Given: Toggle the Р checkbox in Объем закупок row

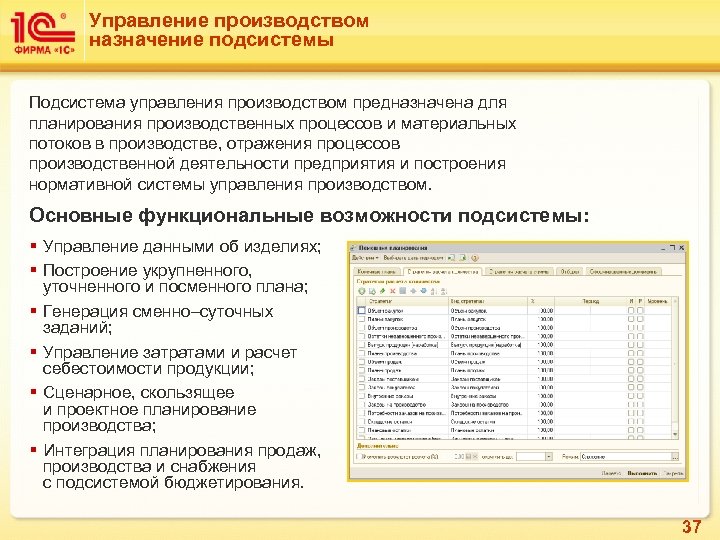Looking at the screenshot, I should (x=640, y=310).
